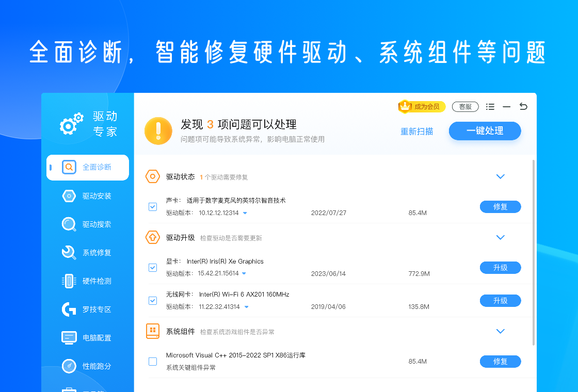The width and height of the screenshot is (578, 392).
Task: Click date 2022/07/27
Action: [x=328, y=213]
